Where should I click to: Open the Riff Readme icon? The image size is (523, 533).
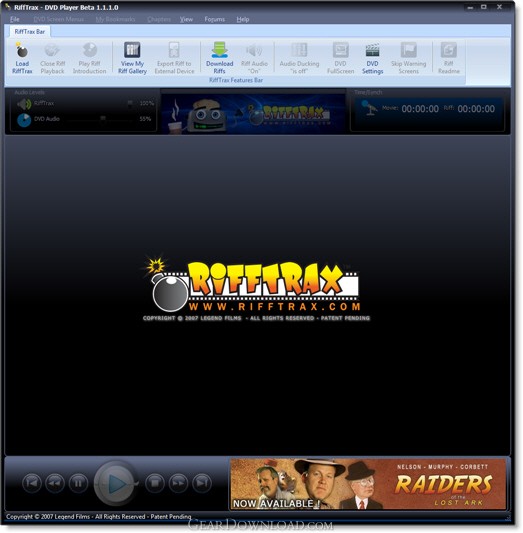point(449,50)
